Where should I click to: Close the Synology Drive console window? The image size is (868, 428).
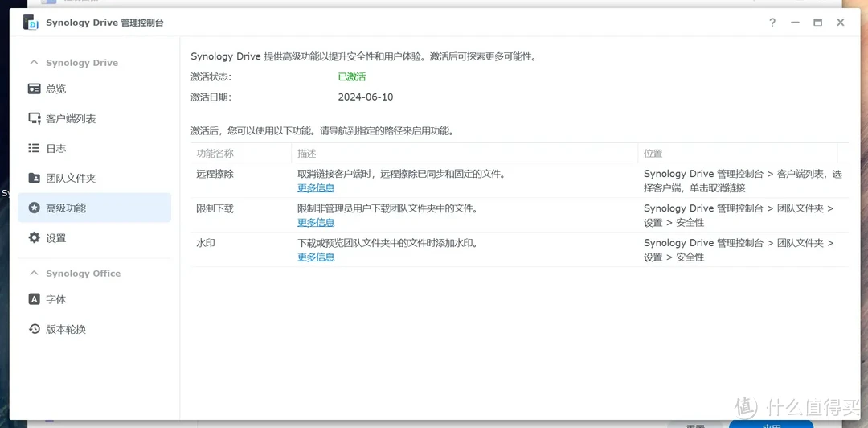pyautogui.click(x=841, y=23)
